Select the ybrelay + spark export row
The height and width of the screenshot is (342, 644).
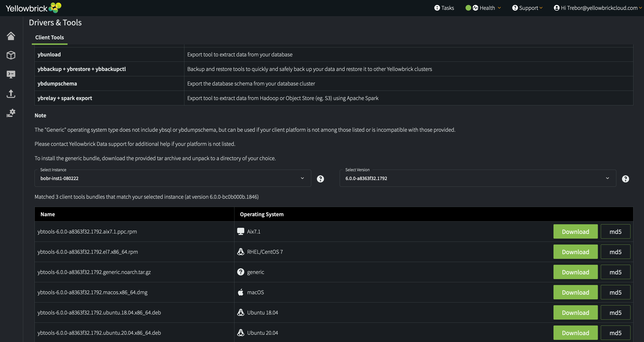[x=334, y=98]
